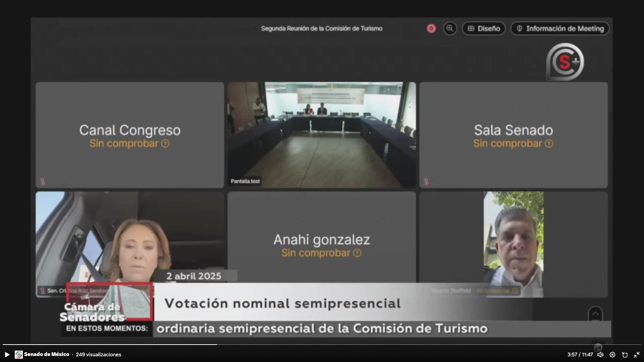Click the ticker text ordinaria semipresencial de la Comisión de Turismo
The height and width of the screenshot is (362, 644).
[322, 329]
